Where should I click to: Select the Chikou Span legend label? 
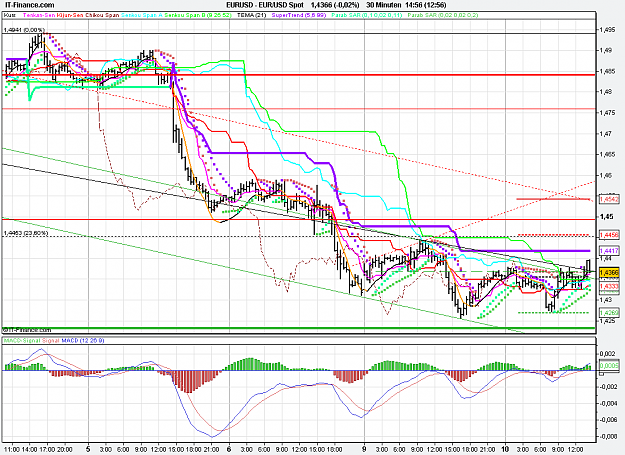[x=101, y=15]
